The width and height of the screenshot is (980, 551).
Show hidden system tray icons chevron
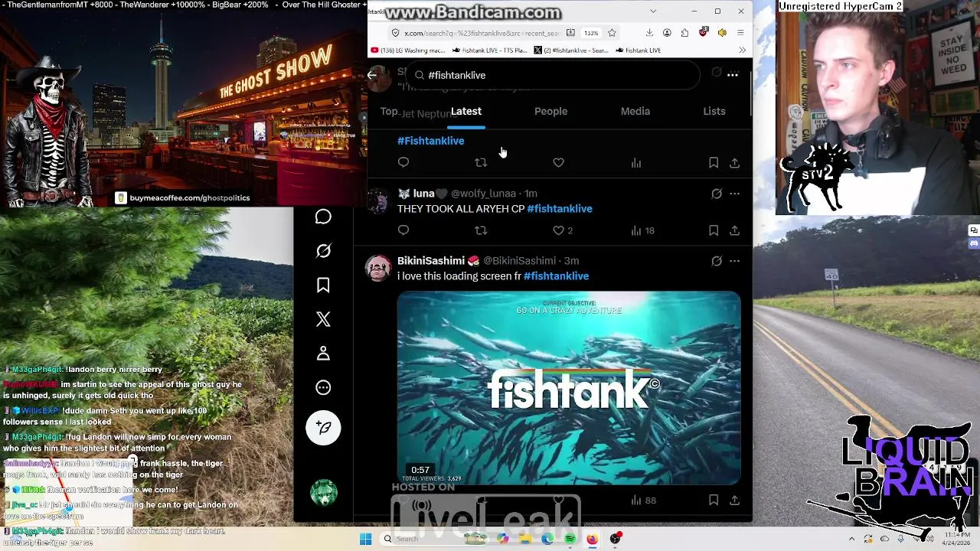tap(851, 539)
